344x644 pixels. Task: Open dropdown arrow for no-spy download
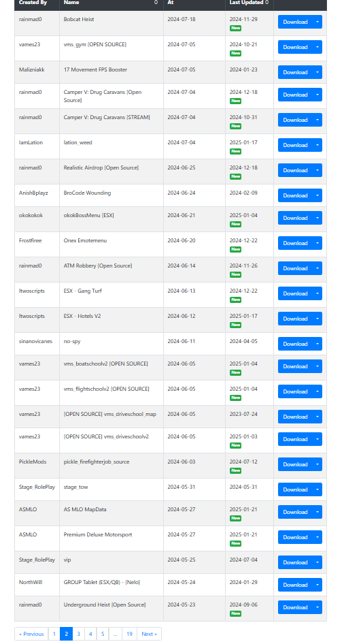click(317, 343)
